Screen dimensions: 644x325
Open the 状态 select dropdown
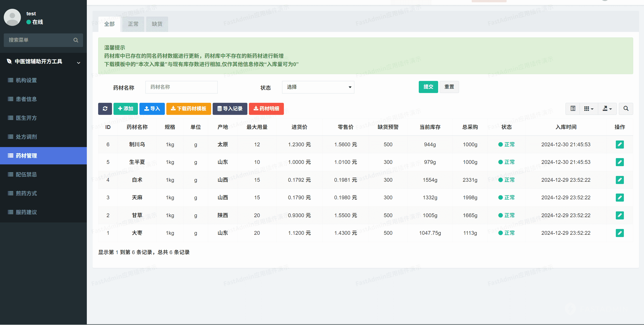coord(318,87)
